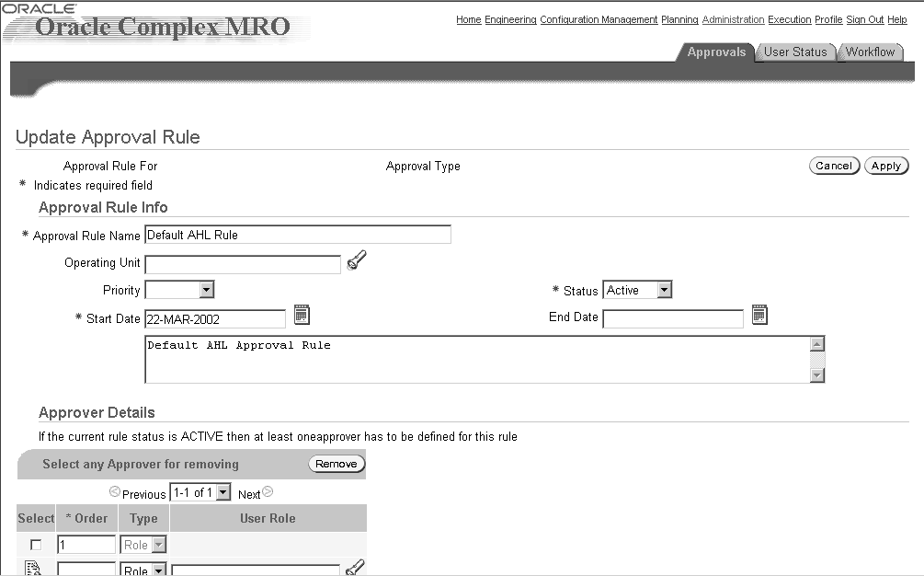Focus the empty User Role field in the new row
This screenshot has width=924, height=576.
[256, 570]
